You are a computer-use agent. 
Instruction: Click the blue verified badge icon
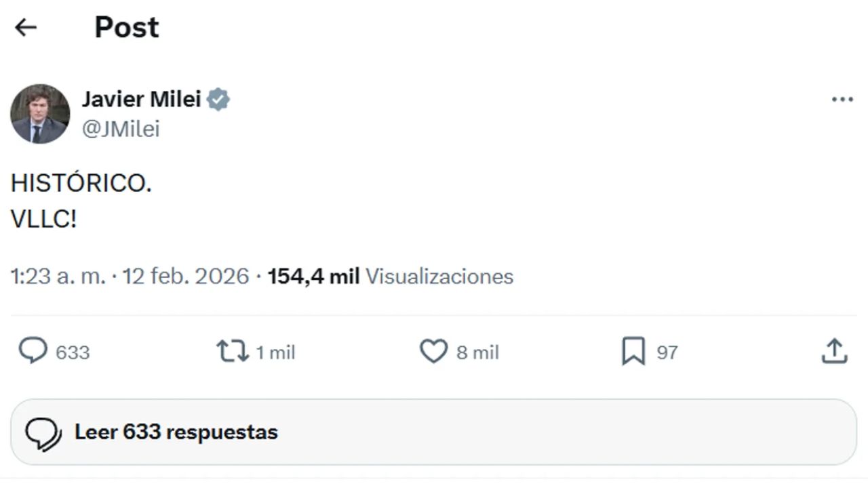point(218,100)
